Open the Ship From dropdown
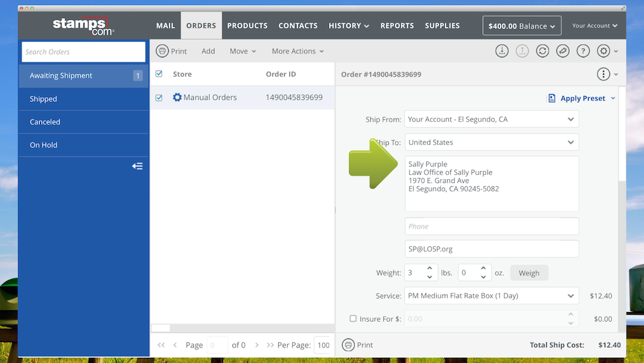The height and width of the screenshot is (363, 644). [491, 119]
